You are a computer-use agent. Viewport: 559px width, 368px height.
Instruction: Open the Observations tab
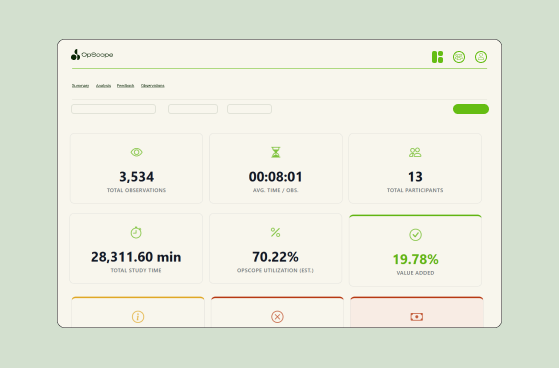[153, 86]
